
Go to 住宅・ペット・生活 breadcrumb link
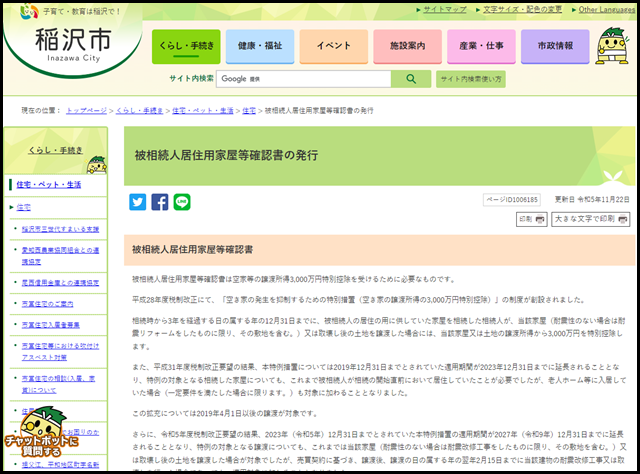(x=203, y=111)
